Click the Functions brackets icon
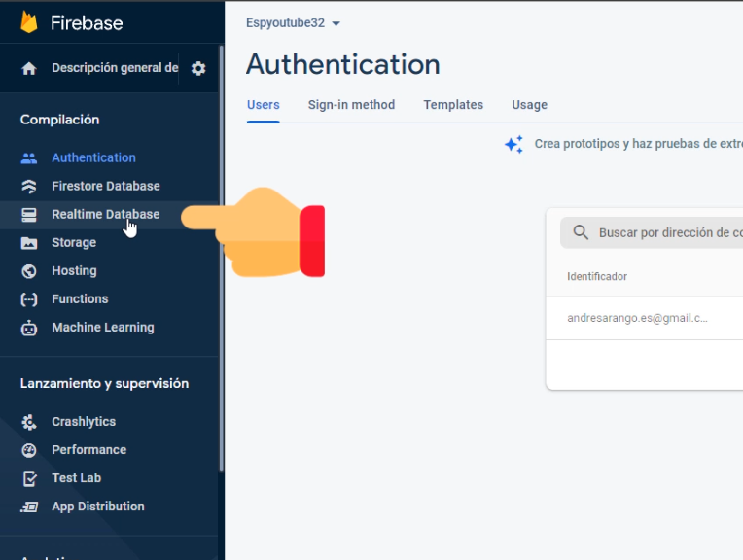 29,299
